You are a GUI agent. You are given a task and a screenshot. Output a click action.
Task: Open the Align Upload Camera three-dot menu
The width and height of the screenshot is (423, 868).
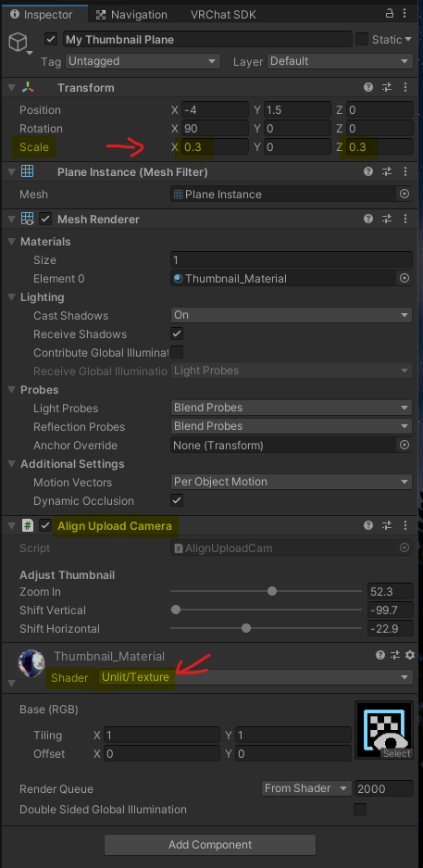pyautogui.click(x=405, y=526)
